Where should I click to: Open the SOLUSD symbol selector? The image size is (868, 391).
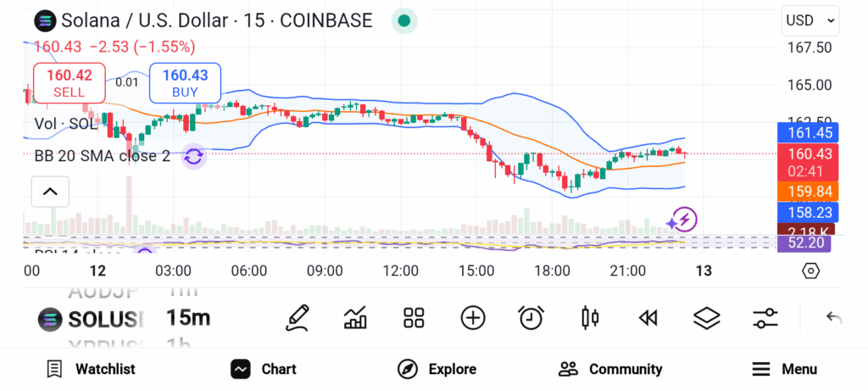(92, 319)
